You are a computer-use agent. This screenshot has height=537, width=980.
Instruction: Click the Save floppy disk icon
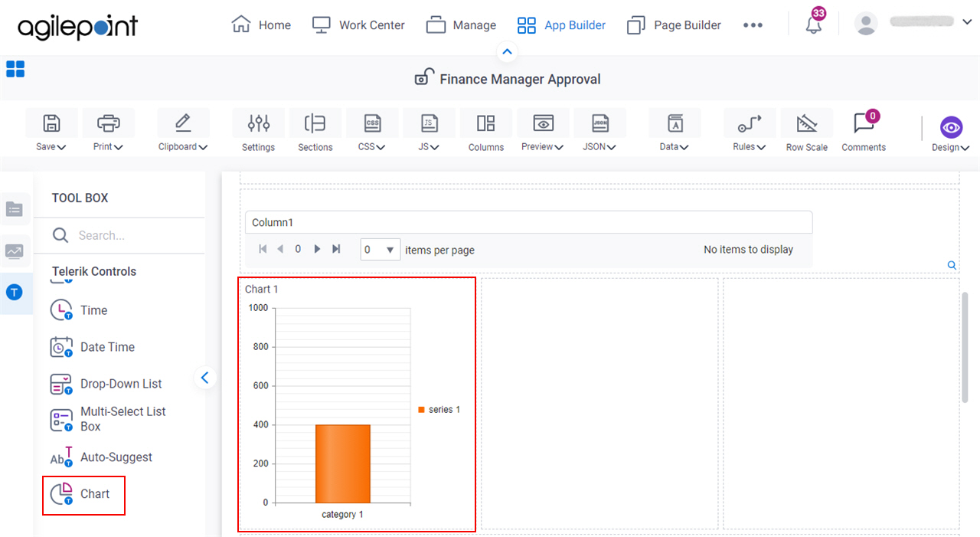tap(51, 123)
